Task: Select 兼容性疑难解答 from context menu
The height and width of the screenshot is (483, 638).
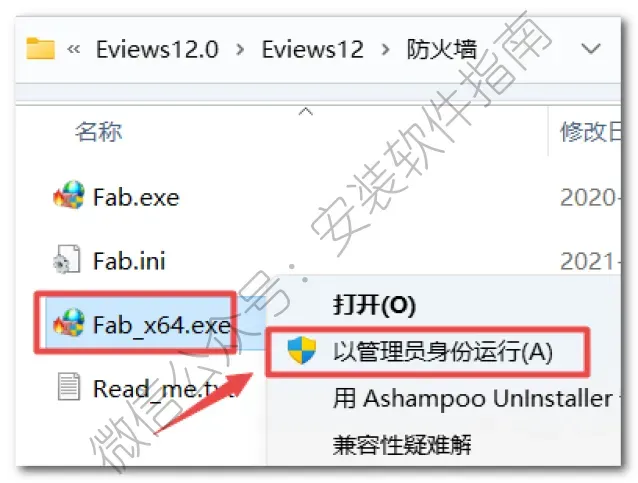Action: [402, 445]
